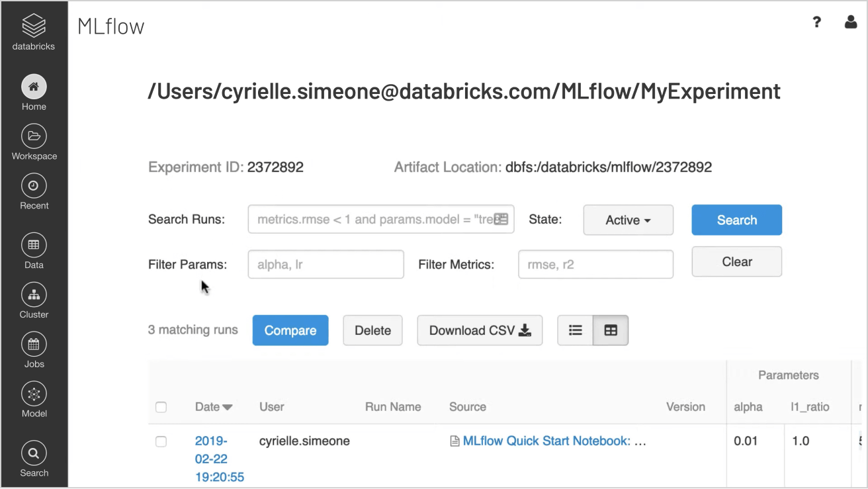
Task: Switch to the compact list view
Action: pos(576,330)
